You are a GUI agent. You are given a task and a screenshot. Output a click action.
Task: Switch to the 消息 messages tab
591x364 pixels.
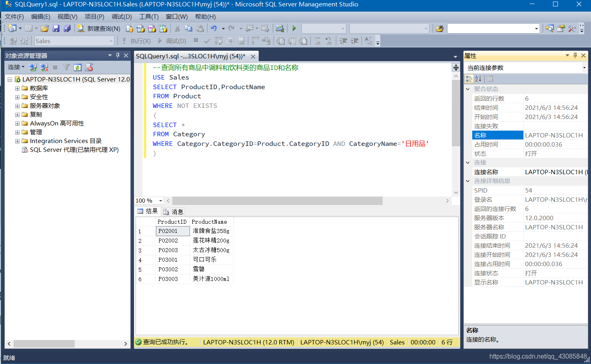[x=173, y=212]
